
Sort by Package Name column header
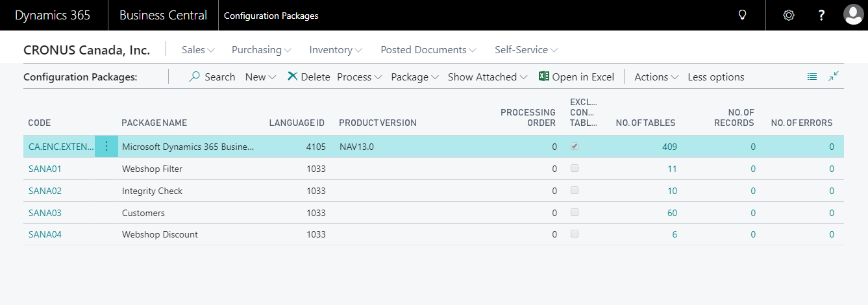(x=155, y=123)
